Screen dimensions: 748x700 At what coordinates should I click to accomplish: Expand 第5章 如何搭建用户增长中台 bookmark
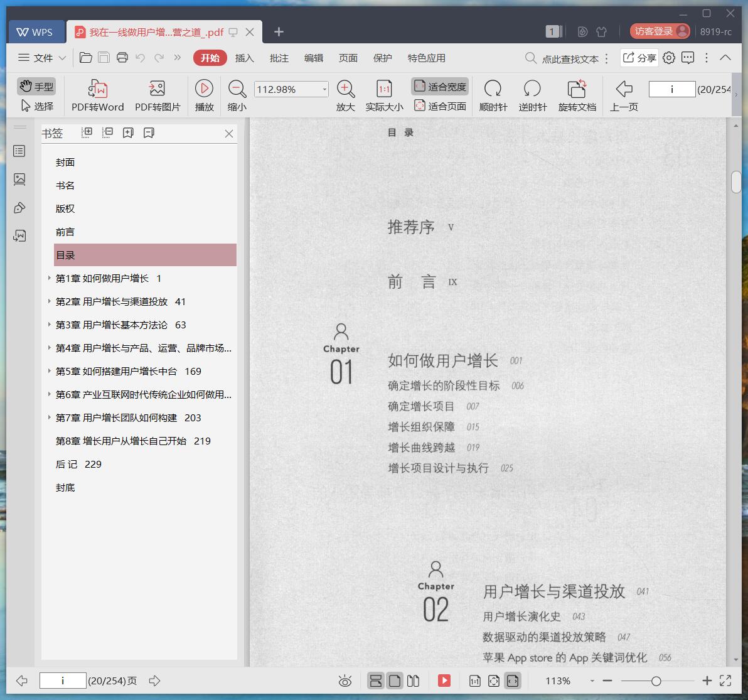[x=49, y=371]
